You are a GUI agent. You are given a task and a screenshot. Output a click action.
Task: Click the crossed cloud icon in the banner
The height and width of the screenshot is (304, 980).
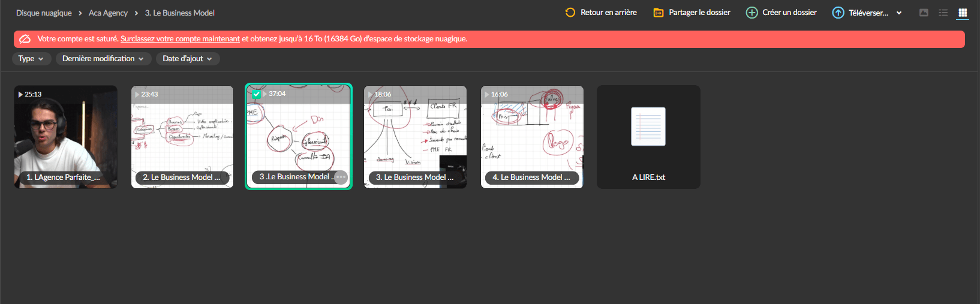pyautogui.click(x=25, y=39)
